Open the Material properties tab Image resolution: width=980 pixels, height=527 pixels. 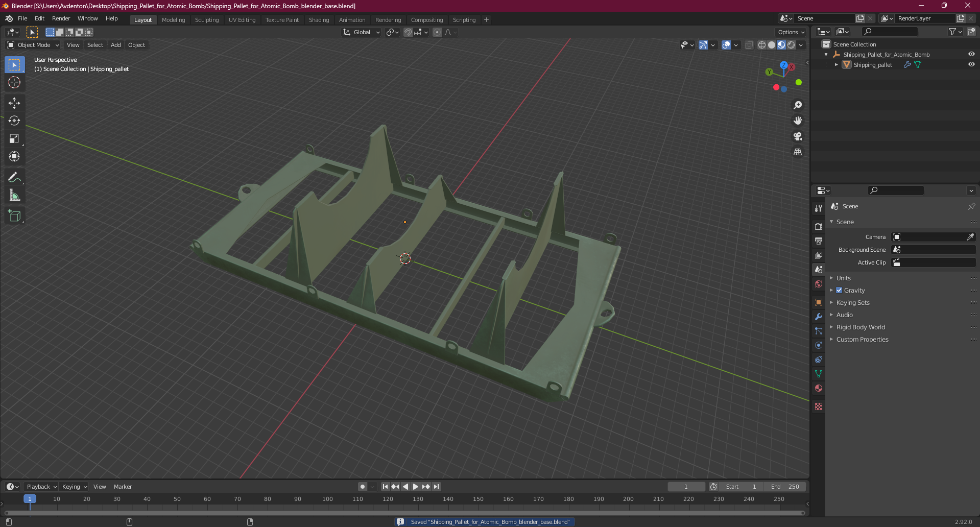(x=819, y=388)
